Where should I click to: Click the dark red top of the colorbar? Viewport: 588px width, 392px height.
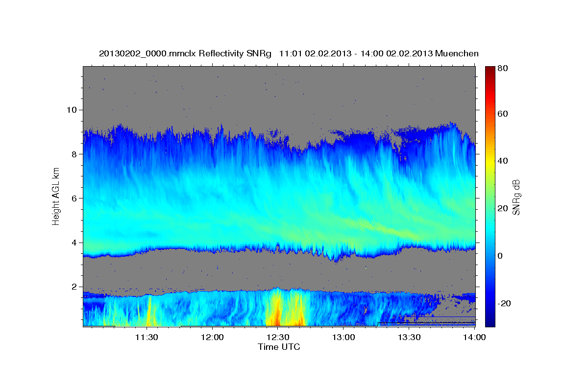[490, 69]
